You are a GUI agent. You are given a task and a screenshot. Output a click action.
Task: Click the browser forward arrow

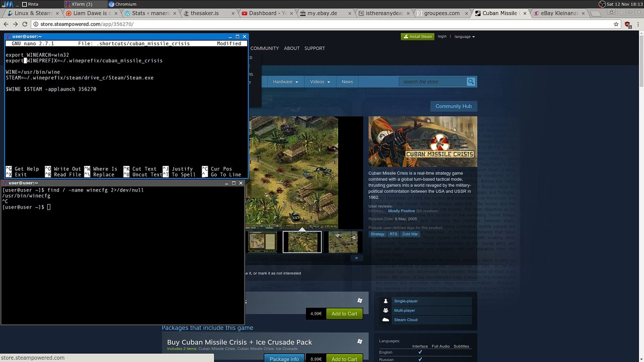[15, 24]
